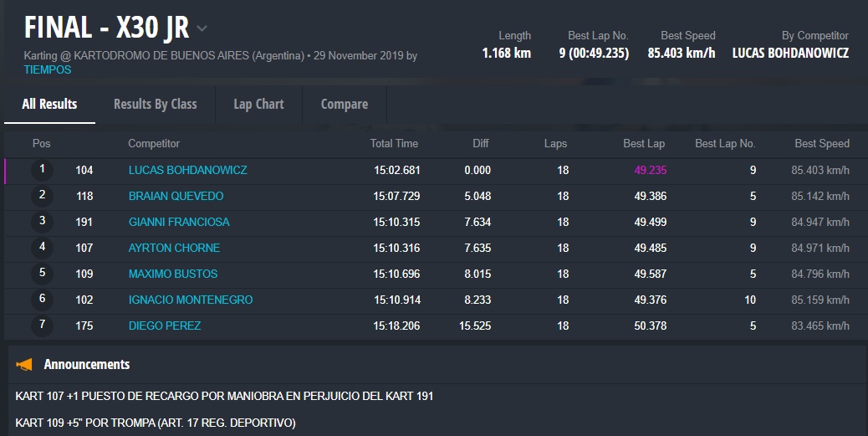
Task: Click the Total Time column header
Action: pos(394,144)
